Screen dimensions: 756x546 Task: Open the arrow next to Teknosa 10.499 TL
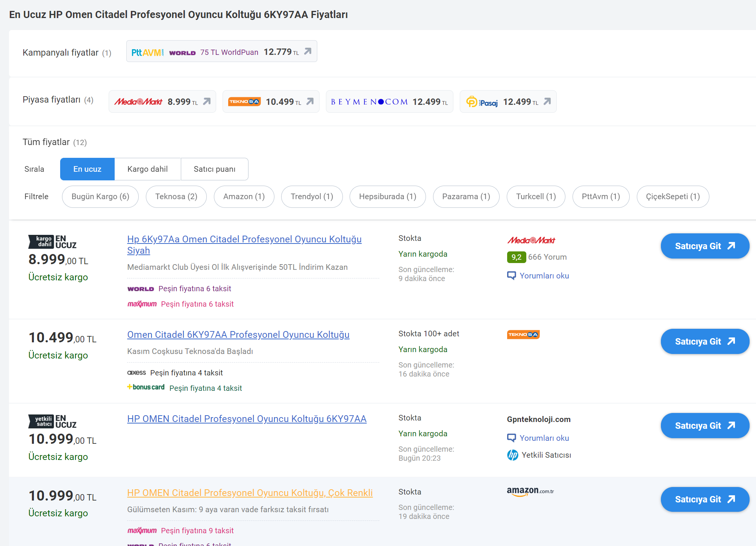(x=310, y=101)
